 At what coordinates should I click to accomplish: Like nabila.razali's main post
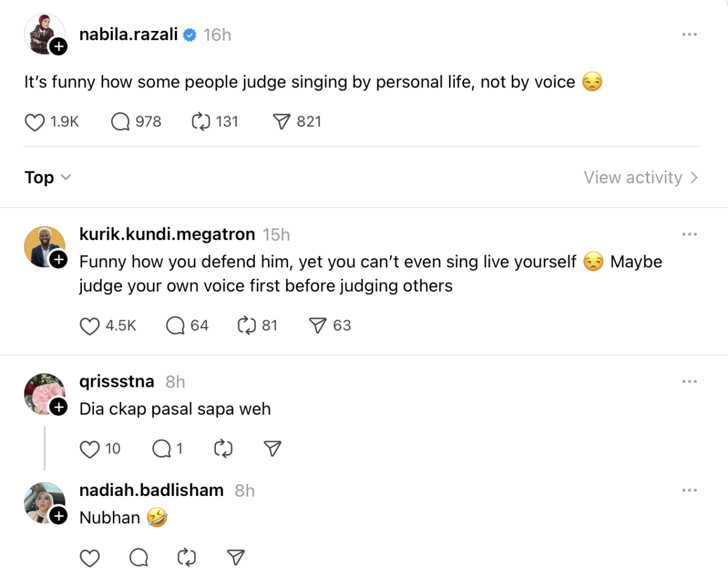35,122
